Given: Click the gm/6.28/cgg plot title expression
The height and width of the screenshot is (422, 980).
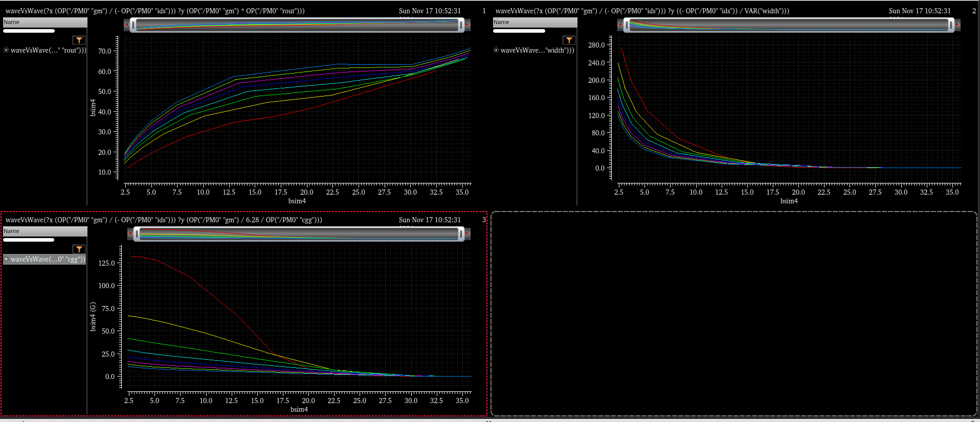Looking at the screenshot, I should (164, 220).
